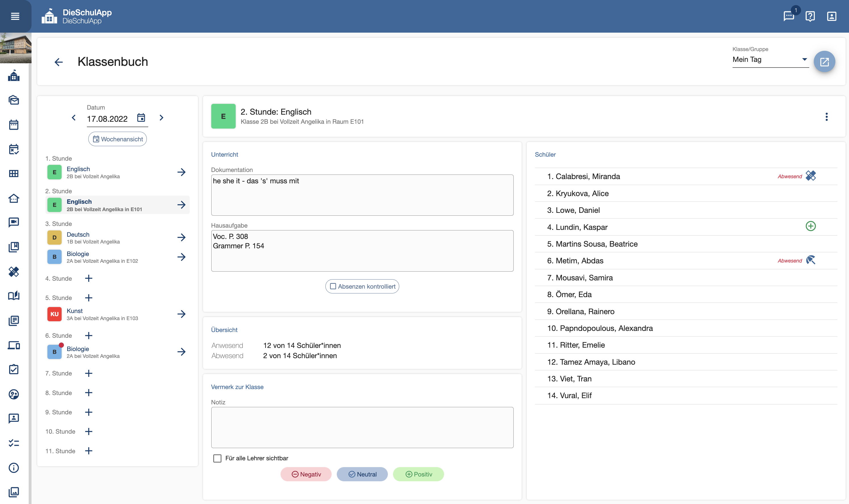The height and width of the screenshot is (504, 849).
Task: Click the red KU Kunst badge
Action: pyautogui.click(x=54, y=314)
